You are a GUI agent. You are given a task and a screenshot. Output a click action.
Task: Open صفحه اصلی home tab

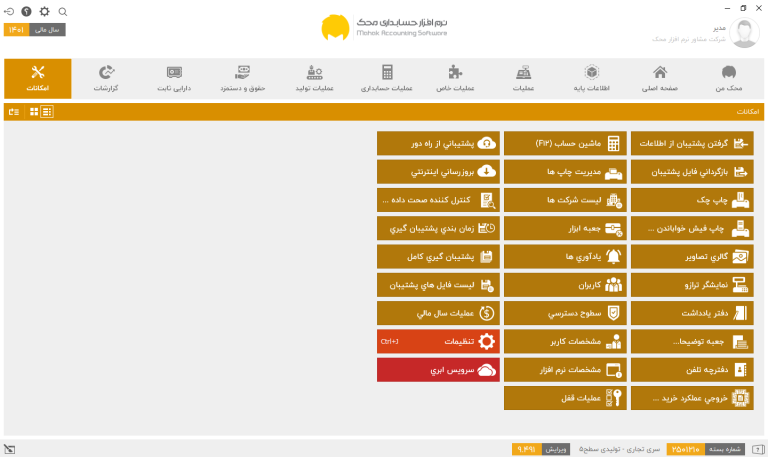coord(660,79)
